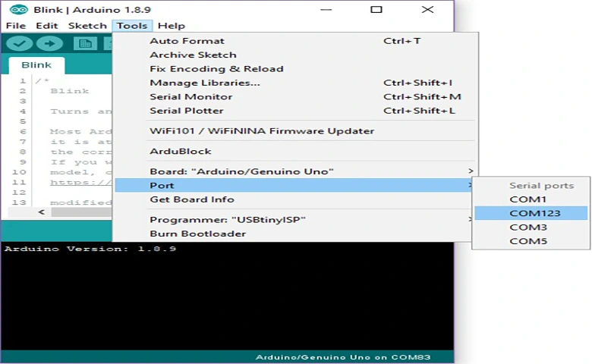Image resolution: width=592 pixels, height=364 pixels.
Task: Click the New sketch toolbar icon
Action: pos(85,44)
